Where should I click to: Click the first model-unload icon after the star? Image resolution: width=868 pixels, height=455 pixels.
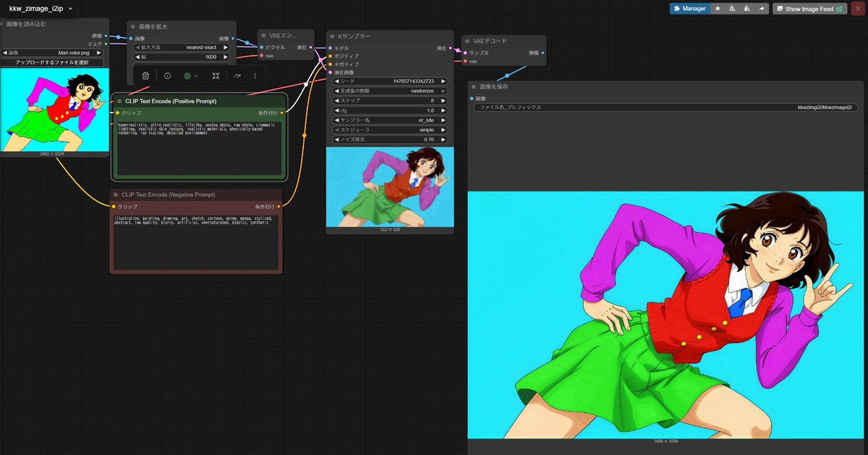click(732, 9)
